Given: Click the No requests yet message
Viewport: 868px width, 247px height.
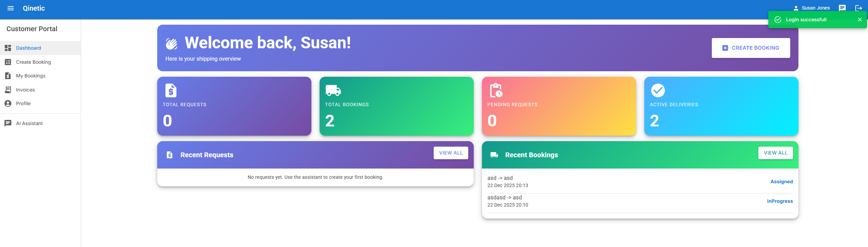Looking at the screenshot, I should pos(315,177).
